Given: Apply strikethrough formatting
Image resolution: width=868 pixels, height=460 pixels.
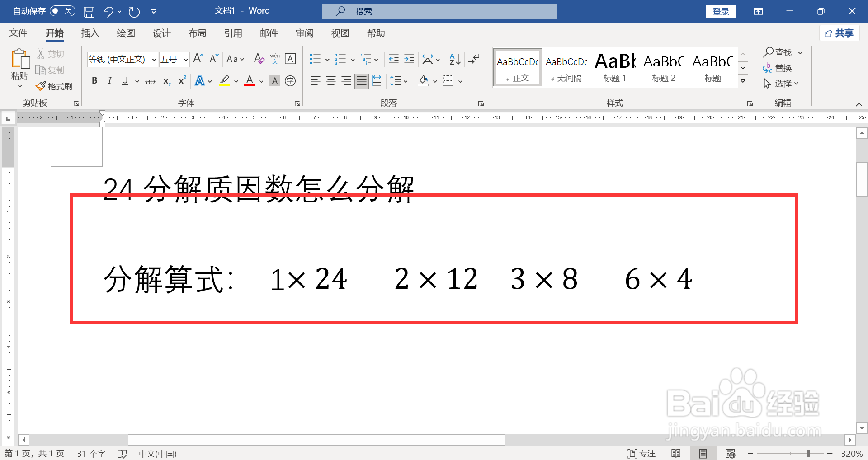Looking at the screenshot, I should (151, 81).
